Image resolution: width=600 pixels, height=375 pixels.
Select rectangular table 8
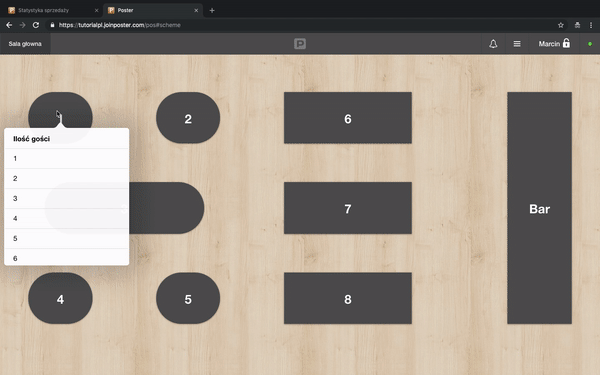[348, 298]
